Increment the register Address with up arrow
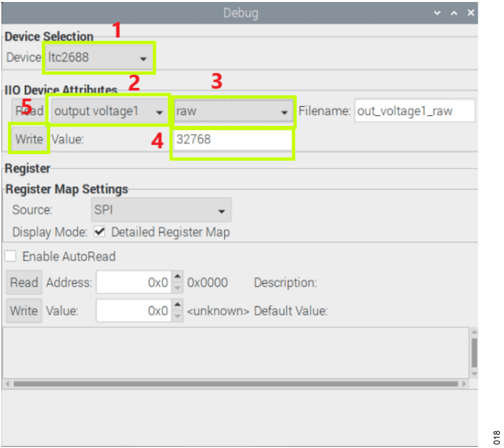 click(x=178, y=278)
